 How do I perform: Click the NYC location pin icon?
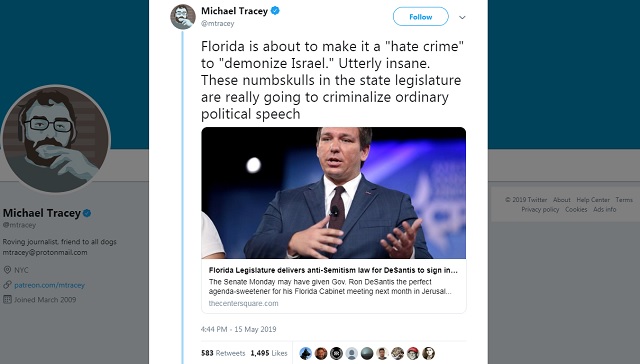point(7,270)
